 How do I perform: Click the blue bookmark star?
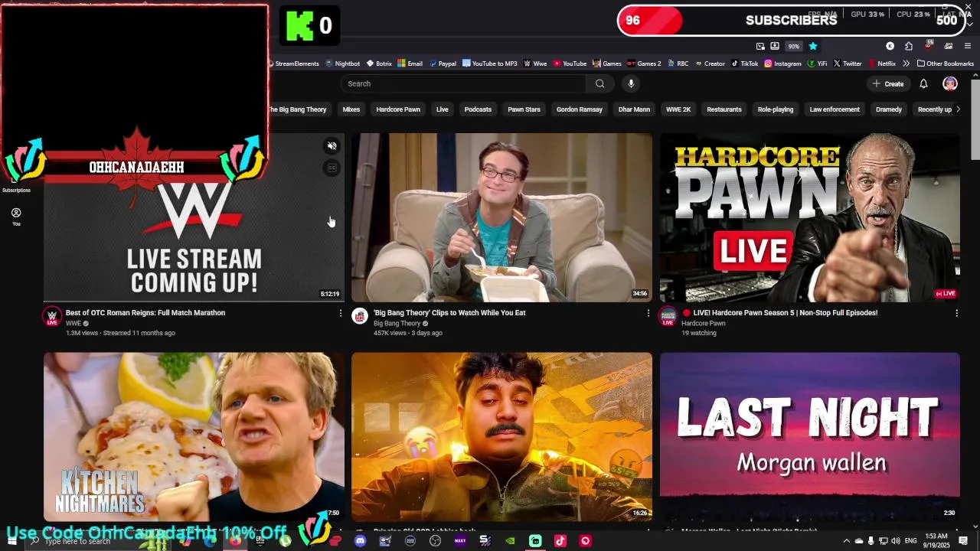coord(813,46)
